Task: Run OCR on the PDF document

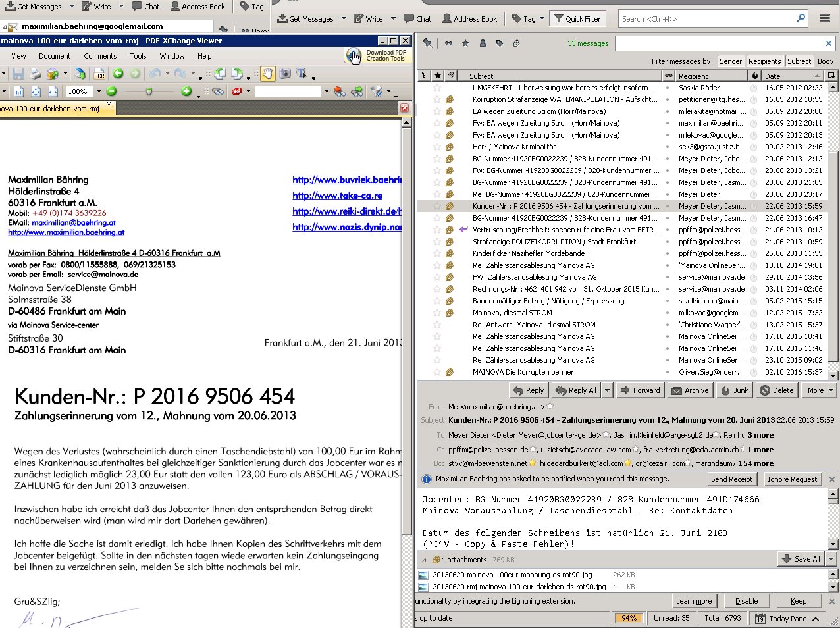Action: (x=99, y=74)
